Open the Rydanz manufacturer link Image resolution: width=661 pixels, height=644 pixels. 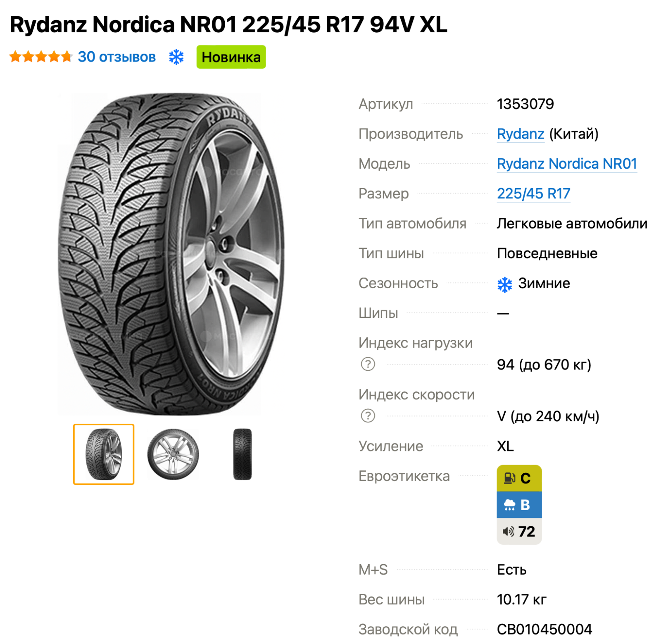(520, 134)
